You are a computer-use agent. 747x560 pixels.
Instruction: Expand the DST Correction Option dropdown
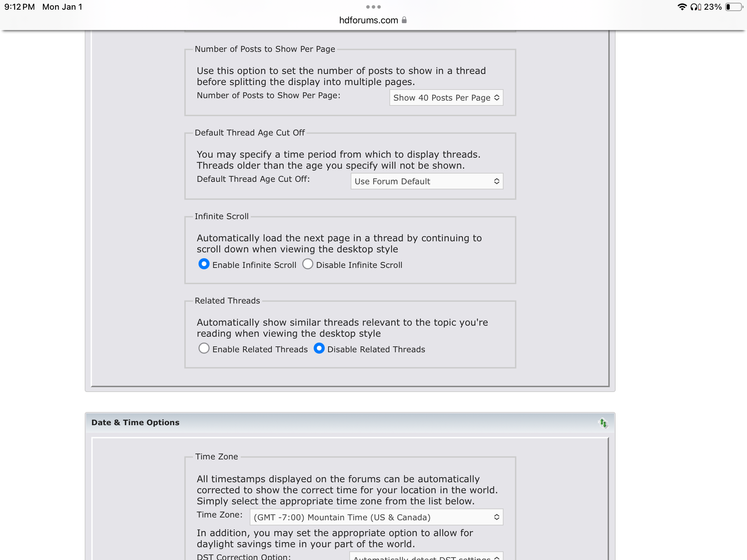(426, 556)
